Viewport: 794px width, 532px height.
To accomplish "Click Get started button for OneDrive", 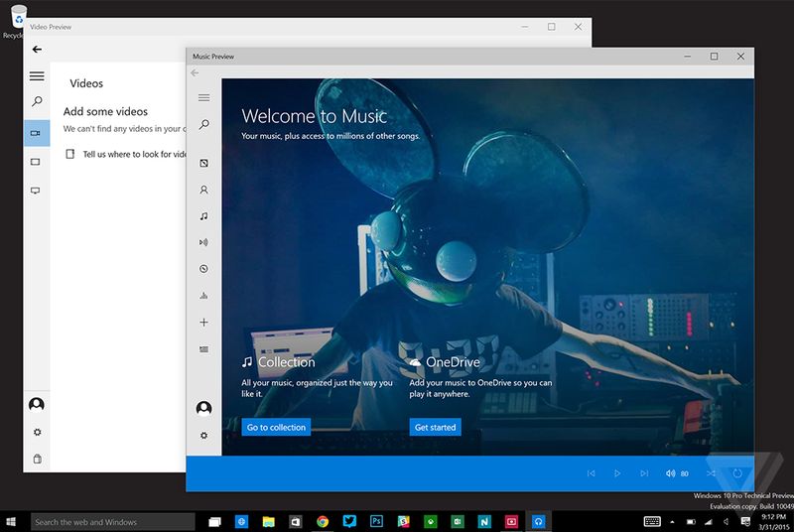I will pos(435,427).
